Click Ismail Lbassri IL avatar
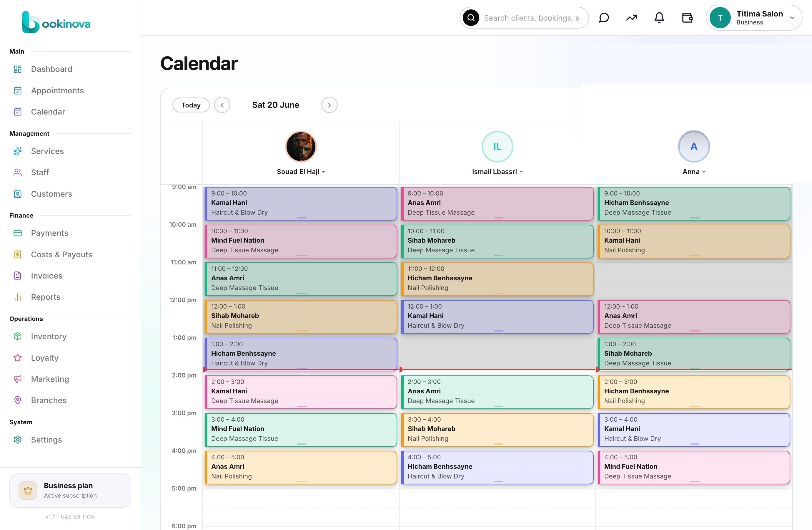 tap(497, 147)
